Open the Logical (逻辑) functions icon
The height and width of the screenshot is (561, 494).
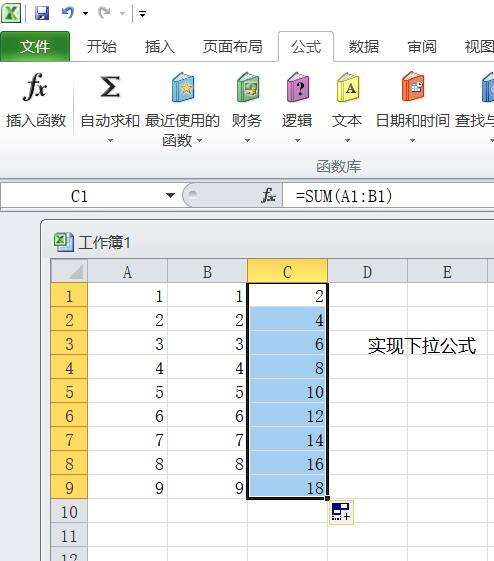pos(298,87)
